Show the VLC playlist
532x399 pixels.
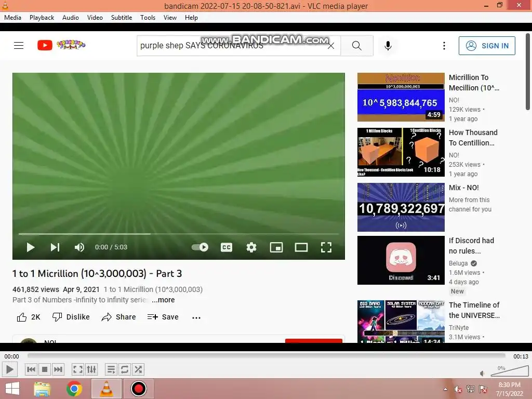pos(111,369)
